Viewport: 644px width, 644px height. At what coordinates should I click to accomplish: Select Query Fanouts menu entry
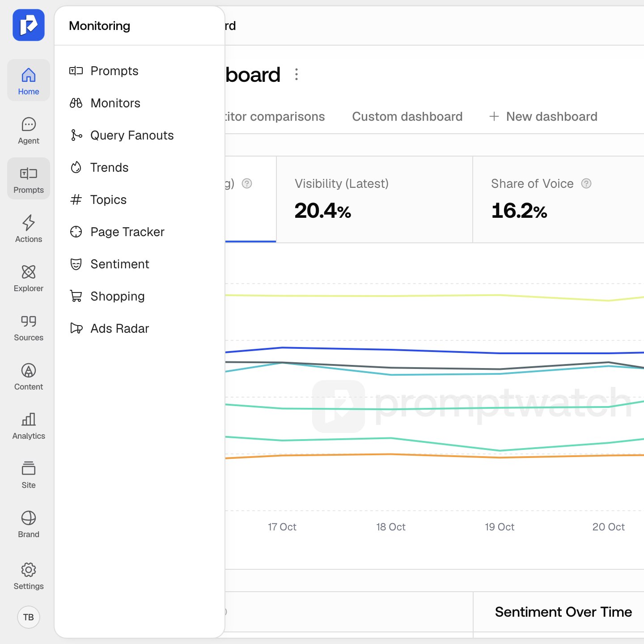click(x=140, y=135)
